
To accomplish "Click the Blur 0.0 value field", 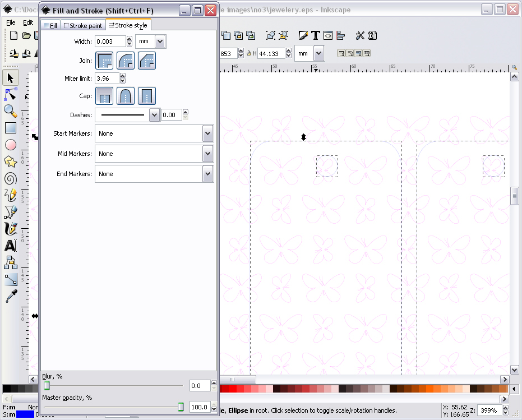I will click(200, 386).
